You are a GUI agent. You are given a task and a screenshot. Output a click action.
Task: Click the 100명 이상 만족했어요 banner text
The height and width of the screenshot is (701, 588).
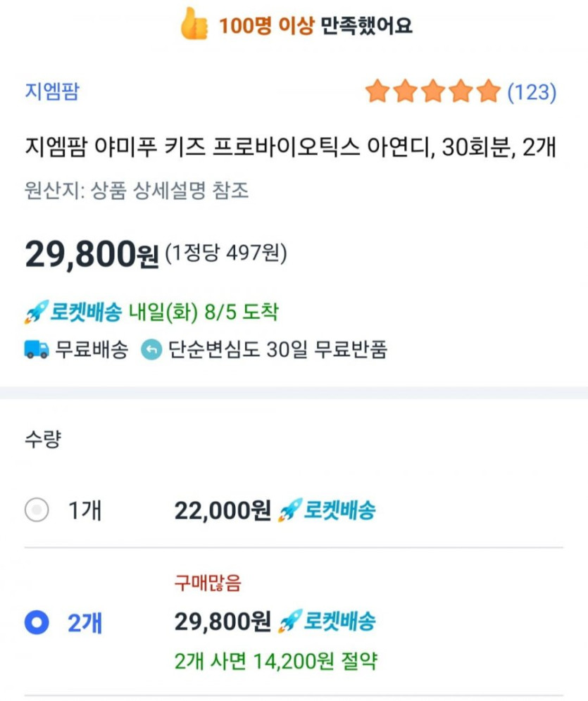click(315, 26)
